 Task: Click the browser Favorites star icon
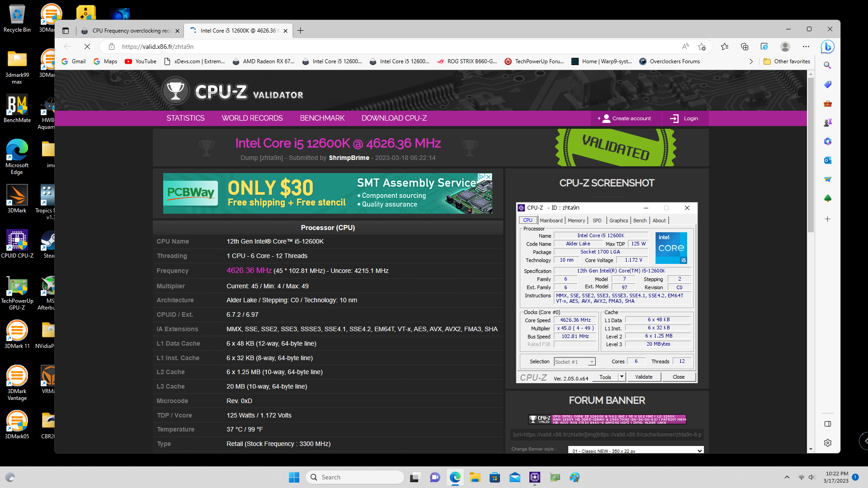[725, 47]
